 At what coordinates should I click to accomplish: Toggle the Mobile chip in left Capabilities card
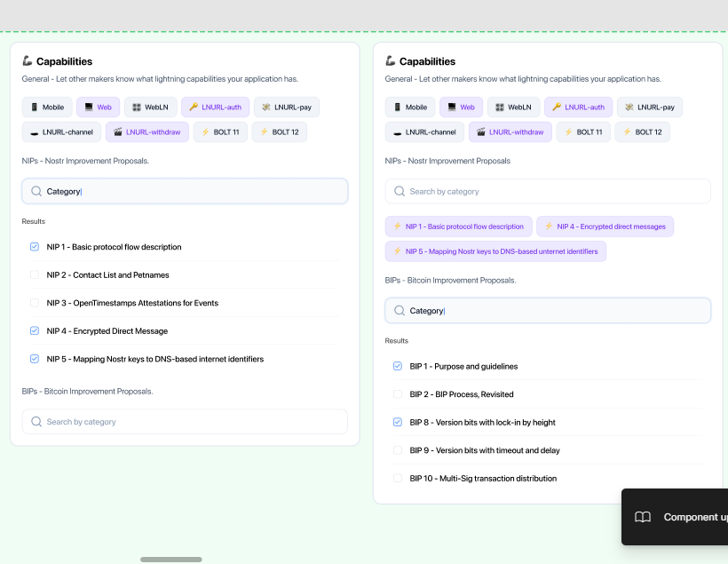tap(47, 107)
